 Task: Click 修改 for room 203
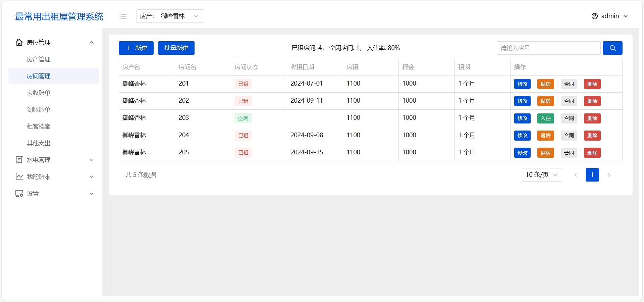pos(522,118)
